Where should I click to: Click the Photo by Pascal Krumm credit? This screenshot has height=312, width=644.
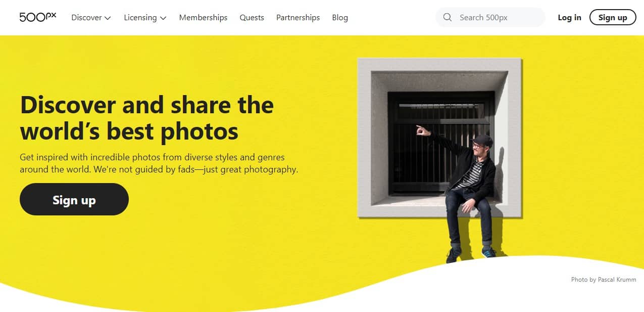point(604,279)
